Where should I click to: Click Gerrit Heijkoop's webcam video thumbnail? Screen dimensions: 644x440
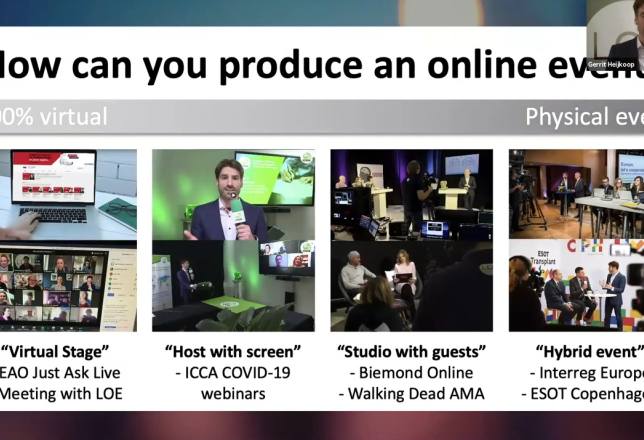click(615, 35)
